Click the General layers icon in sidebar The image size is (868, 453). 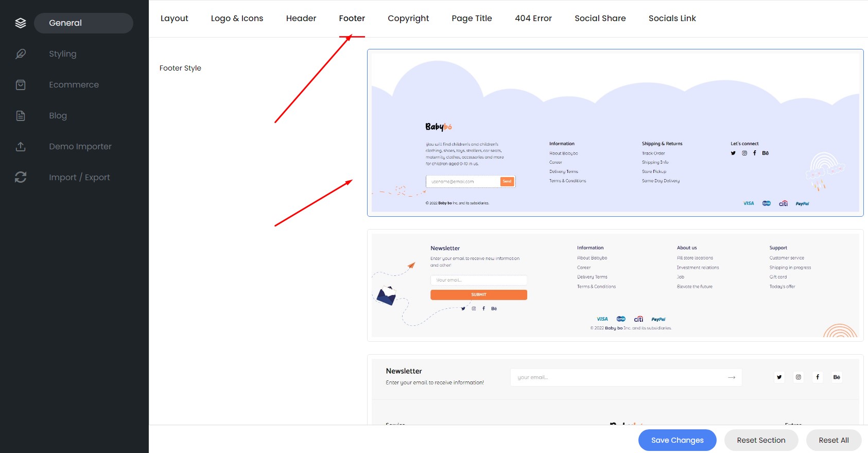[x=21, y=23]
